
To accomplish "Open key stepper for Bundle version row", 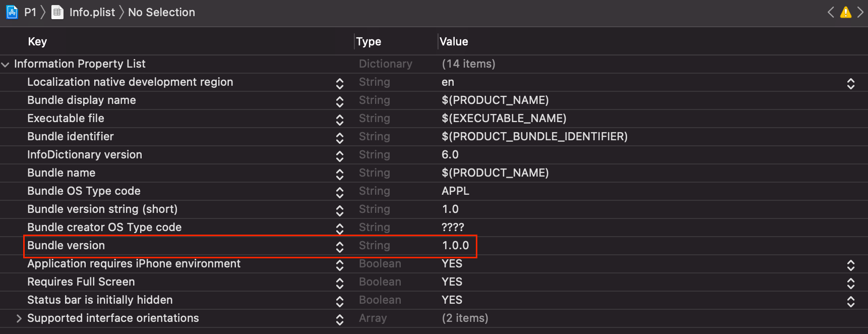I will click(x=340, y=246).
